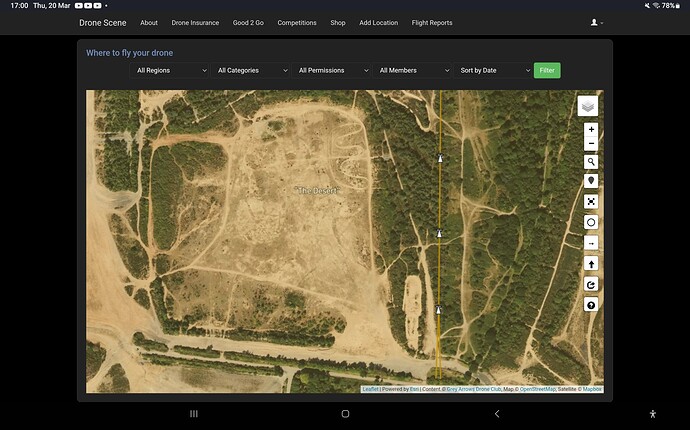Viewport: 690px width, 430px height.
Task: Open the user account menu
Action: point(597,22)
